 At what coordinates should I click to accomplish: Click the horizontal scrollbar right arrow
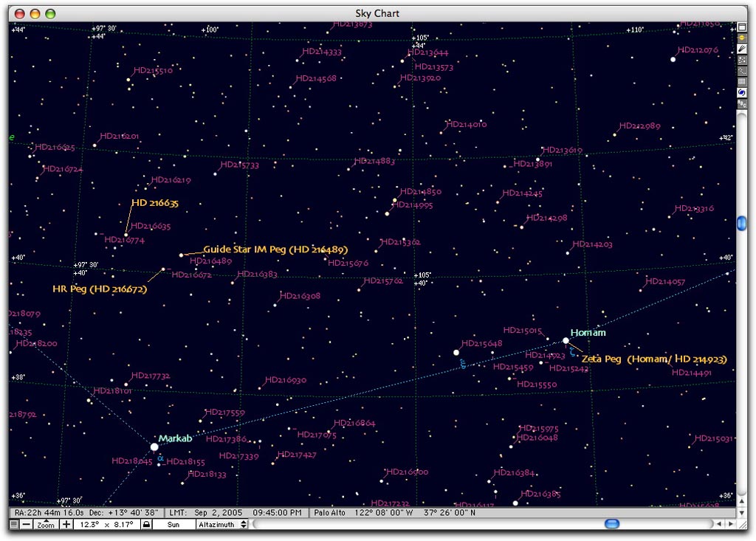[731, 523]
